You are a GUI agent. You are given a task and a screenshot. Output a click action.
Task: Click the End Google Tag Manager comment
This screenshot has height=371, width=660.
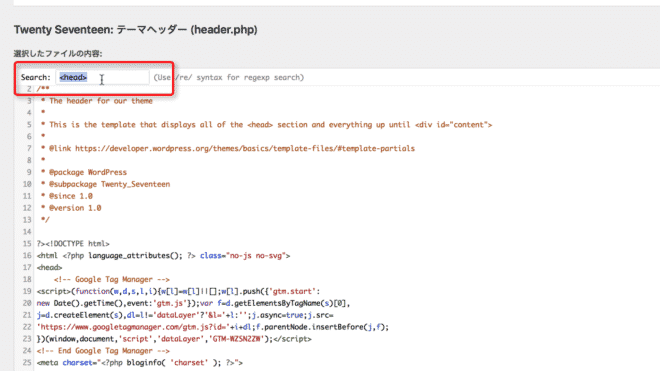pyautogui.click(x=103, y=351)
